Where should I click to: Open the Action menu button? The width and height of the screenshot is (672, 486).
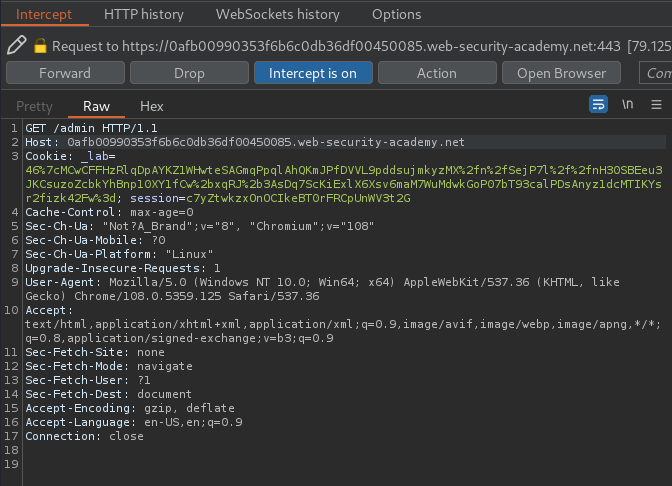437,73
